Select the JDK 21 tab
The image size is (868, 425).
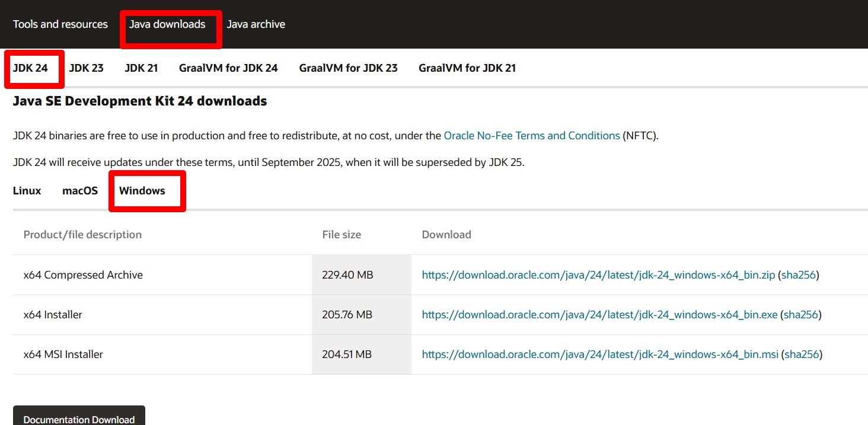(141, 68)
